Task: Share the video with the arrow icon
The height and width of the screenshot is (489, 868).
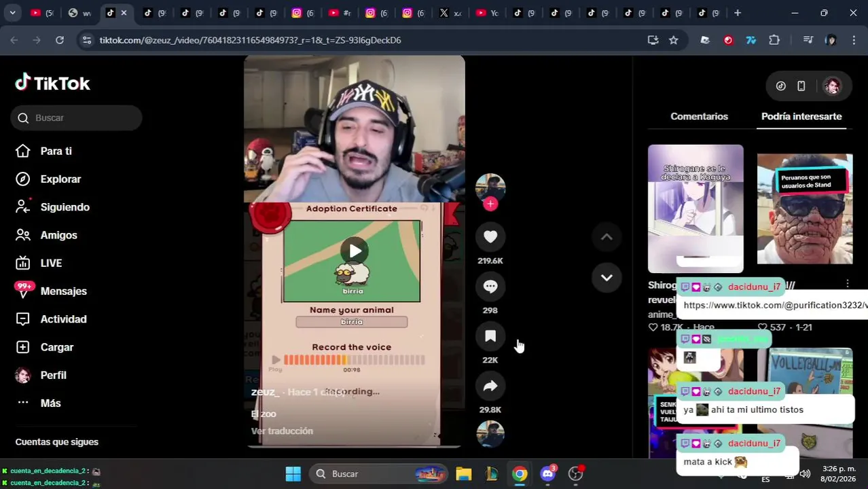Action: click(x=490, y=386)
